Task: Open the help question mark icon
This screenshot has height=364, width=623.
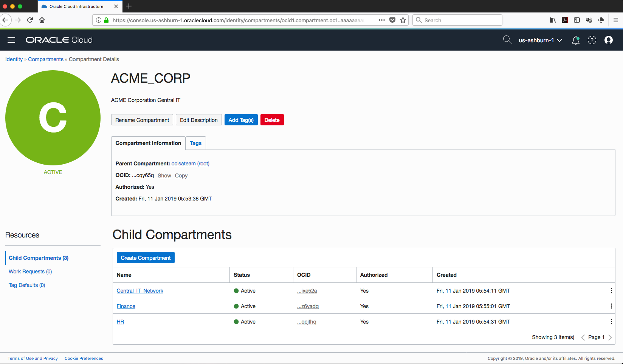Action: click(x=592, y=40)
